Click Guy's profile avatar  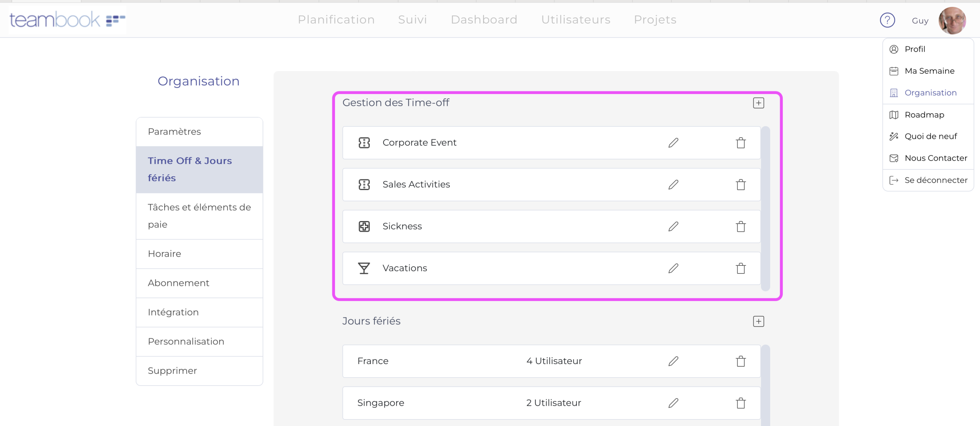click(952, 20)
